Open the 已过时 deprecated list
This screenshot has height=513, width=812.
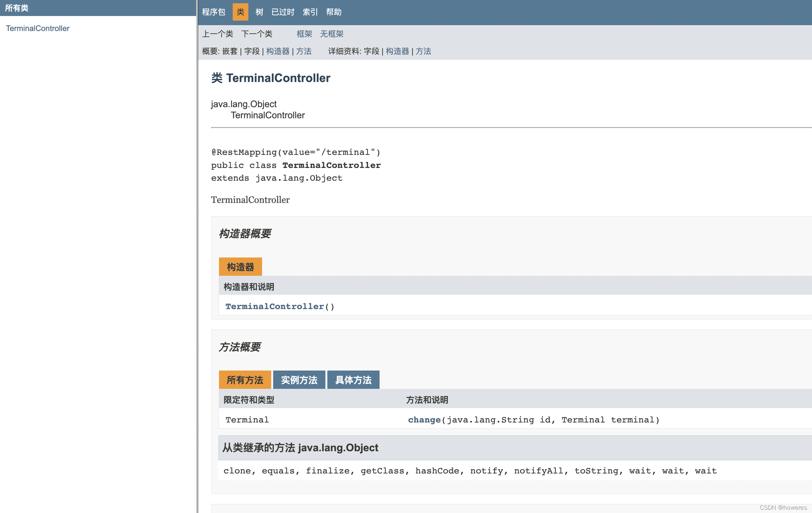[x=283, y=12]
